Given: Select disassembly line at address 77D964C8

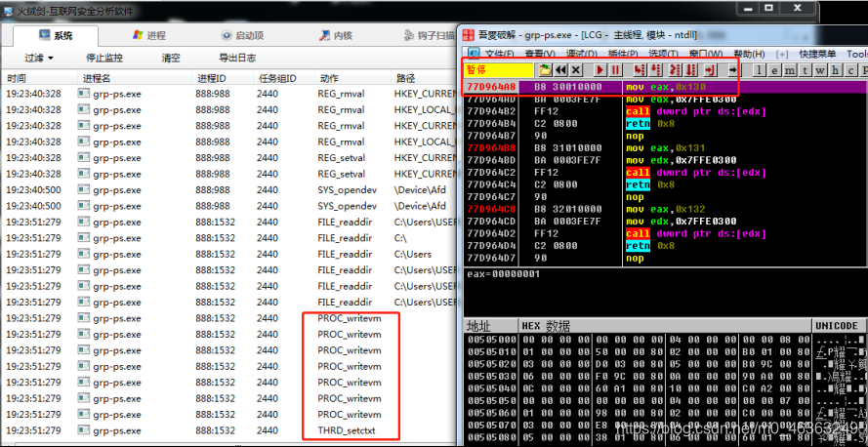Looking at the screenshot, I should pos(663,209).
